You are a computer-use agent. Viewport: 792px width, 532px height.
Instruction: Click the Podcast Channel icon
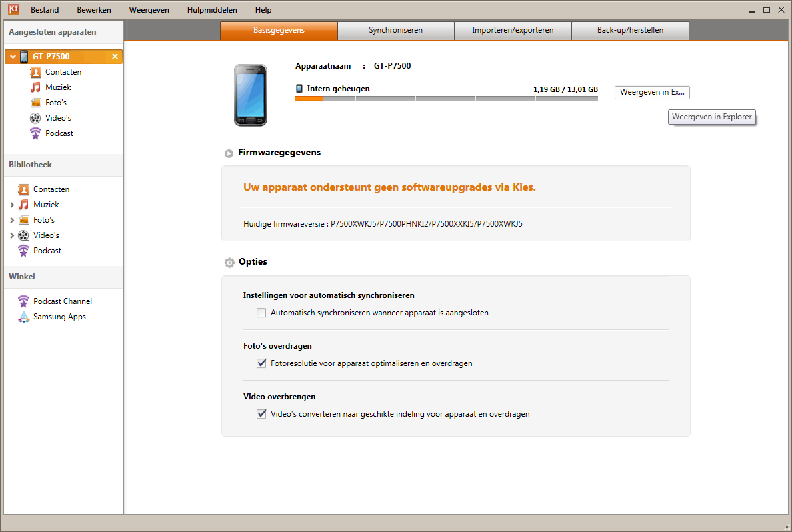pyautogui.click(x=24, y=301)
